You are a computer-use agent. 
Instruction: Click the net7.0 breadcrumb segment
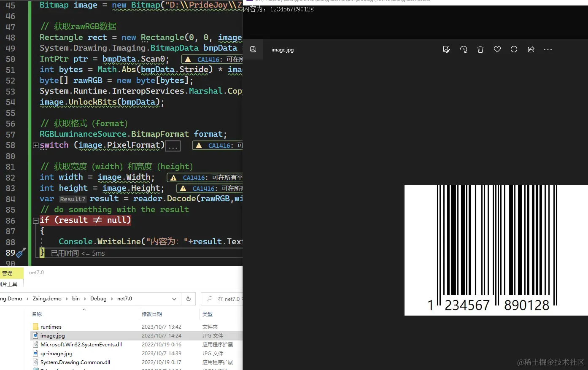tap(124, 299)
